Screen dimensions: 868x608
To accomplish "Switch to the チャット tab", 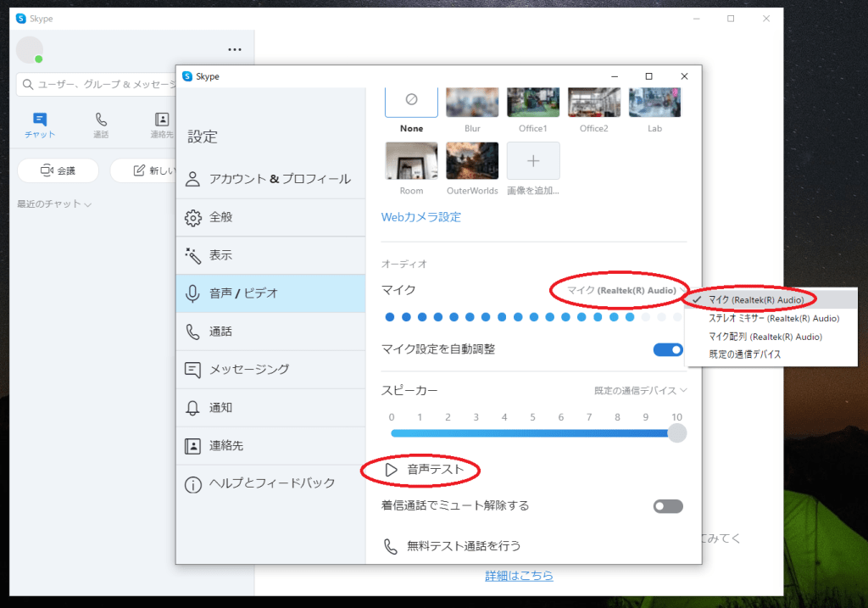I will [40, 126].
